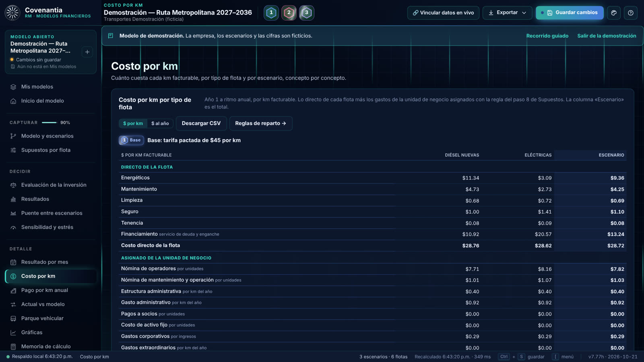The width and height of the screenshot is (644, 362).
Task: Click the Covenantia logo icon
Action: (x=12, y=13)
